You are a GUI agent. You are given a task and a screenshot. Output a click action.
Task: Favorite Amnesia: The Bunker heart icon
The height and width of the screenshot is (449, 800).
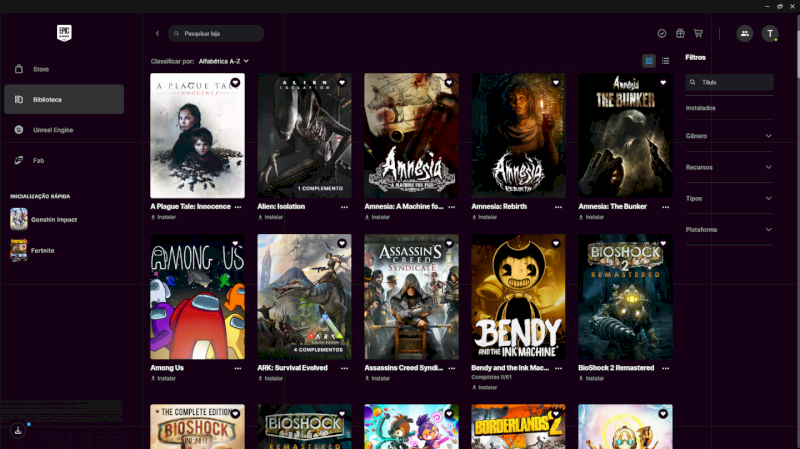click(x=663, y=83)
